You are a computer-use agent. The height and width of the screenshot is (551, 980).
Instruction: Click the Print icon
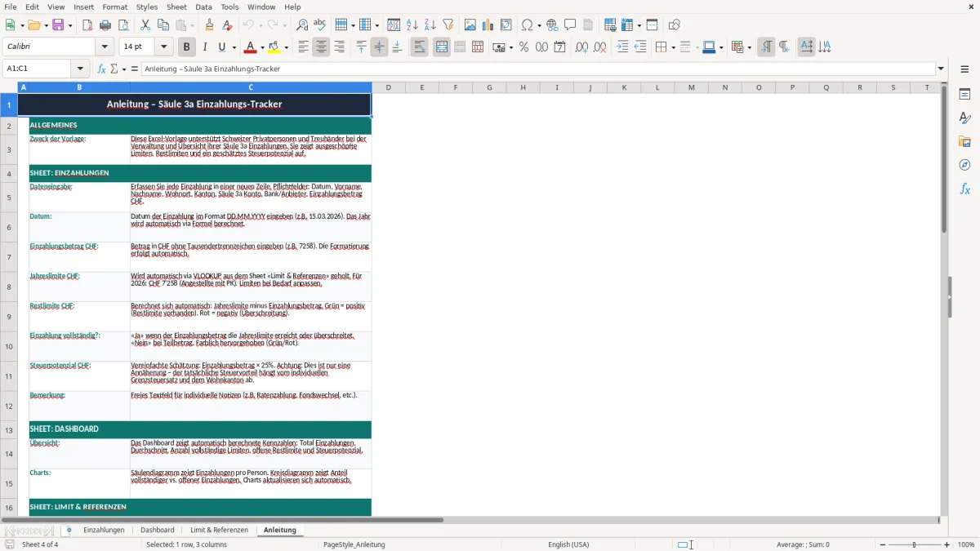pyautogui.click(x=105, y=25)
